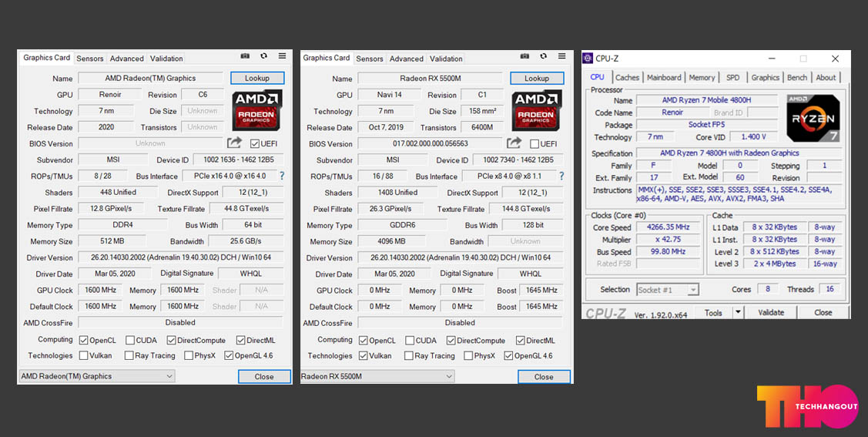Viewport: 868px width, 437px height.
Task: Click Shaders field showing 448 Unified
Action: [117, 192]
